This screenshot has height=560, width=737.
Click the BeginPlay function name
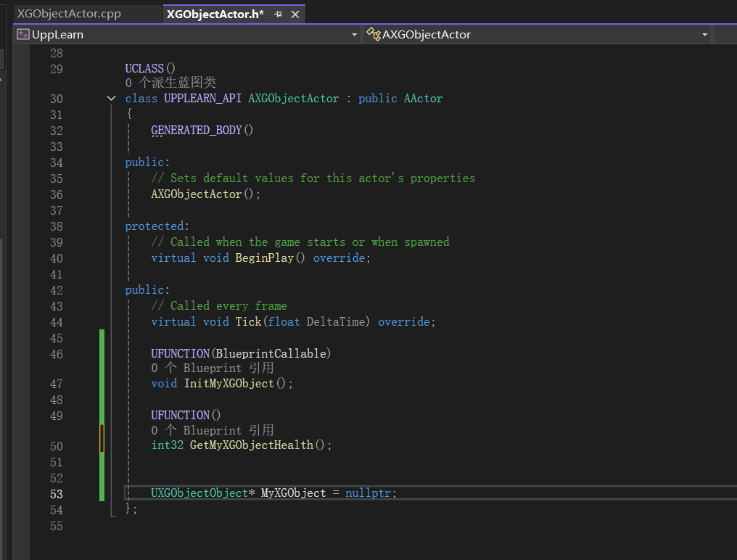pyautogui.click(x=264, y=258)
